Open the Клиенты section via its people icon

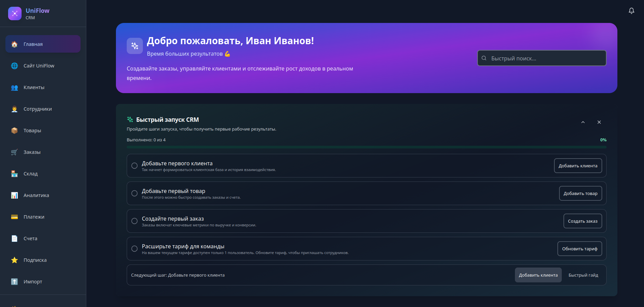click(x=14, y=87)
